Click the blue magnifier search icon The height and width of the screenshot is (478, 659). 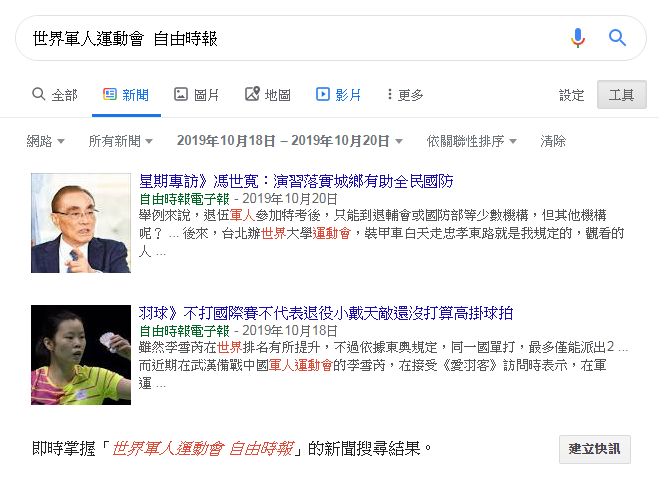(x=617, y=38)
